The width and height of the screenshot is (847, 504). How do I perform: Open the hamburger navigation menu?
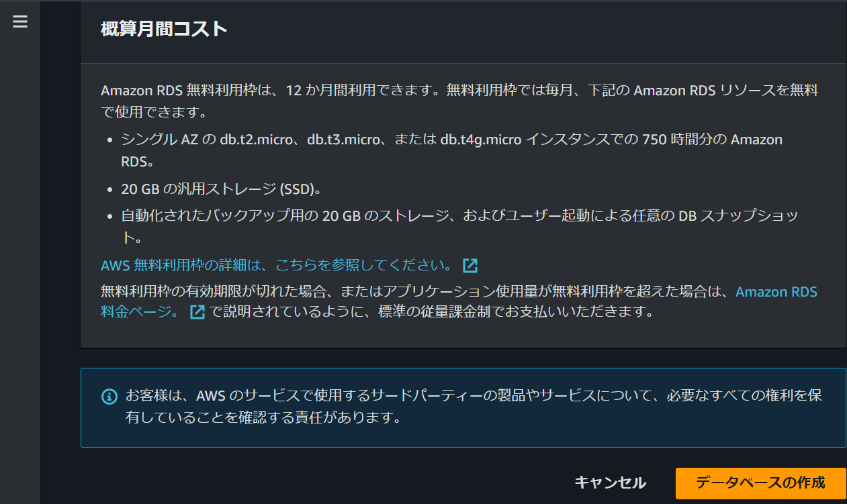(x=20, y=21)
